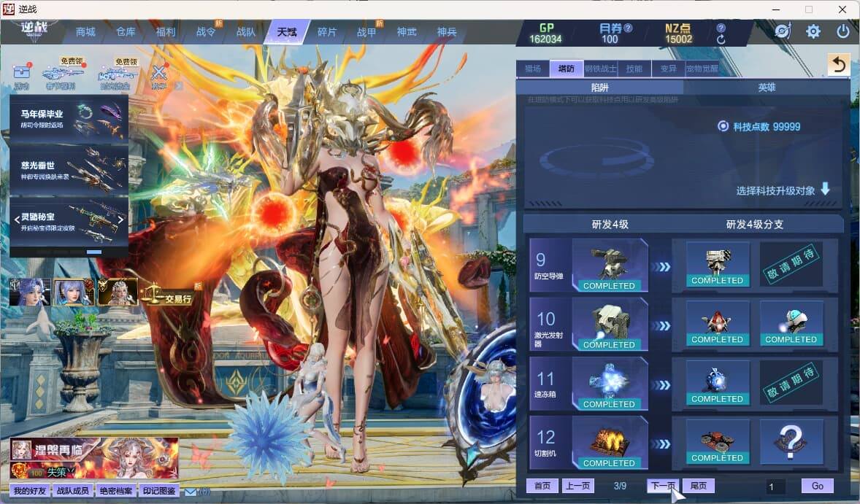Viewport: 860px width, 504px height.
Task: Open the 仓库 inventory menu
Action: coord(126,32)
